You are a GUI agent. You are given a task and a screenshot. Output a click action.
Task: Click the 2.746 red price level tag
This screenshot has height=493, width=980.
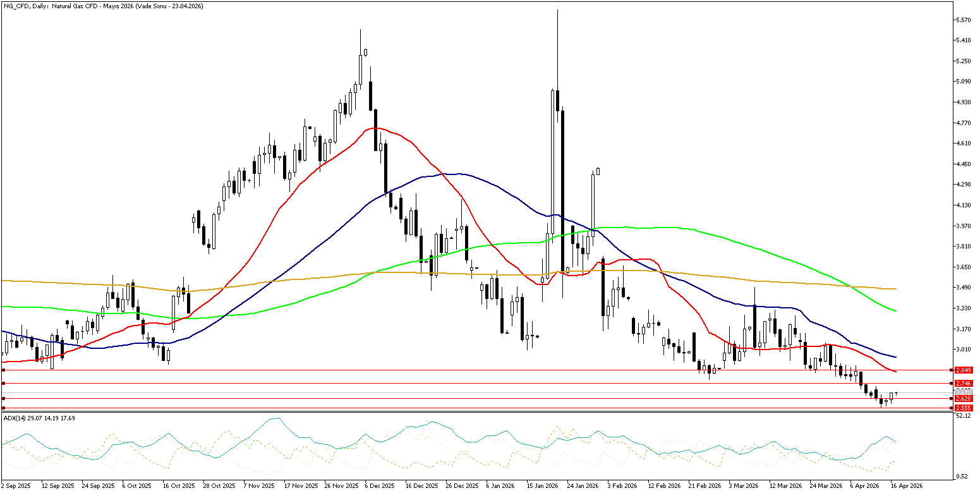pos(963,384)
